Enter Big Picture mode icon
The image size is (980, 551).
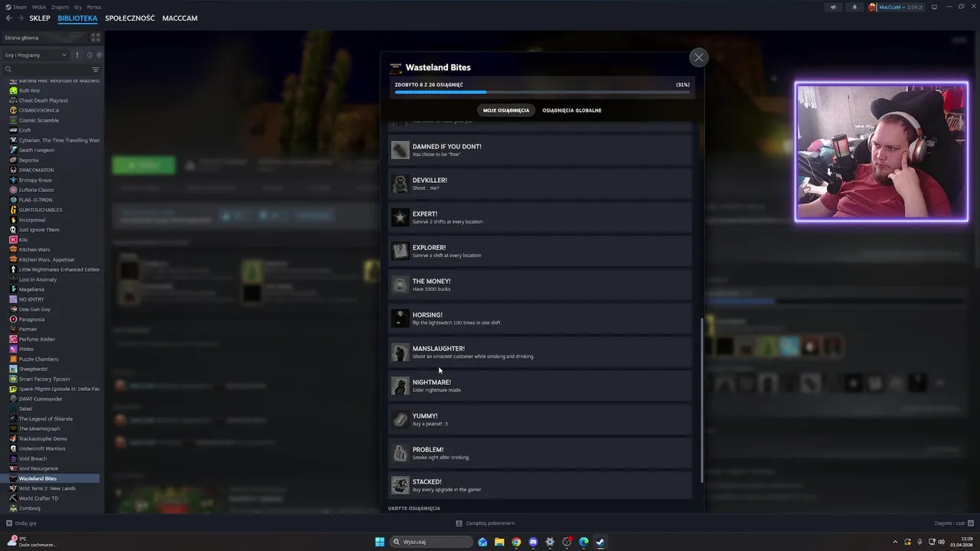point(933,7)
